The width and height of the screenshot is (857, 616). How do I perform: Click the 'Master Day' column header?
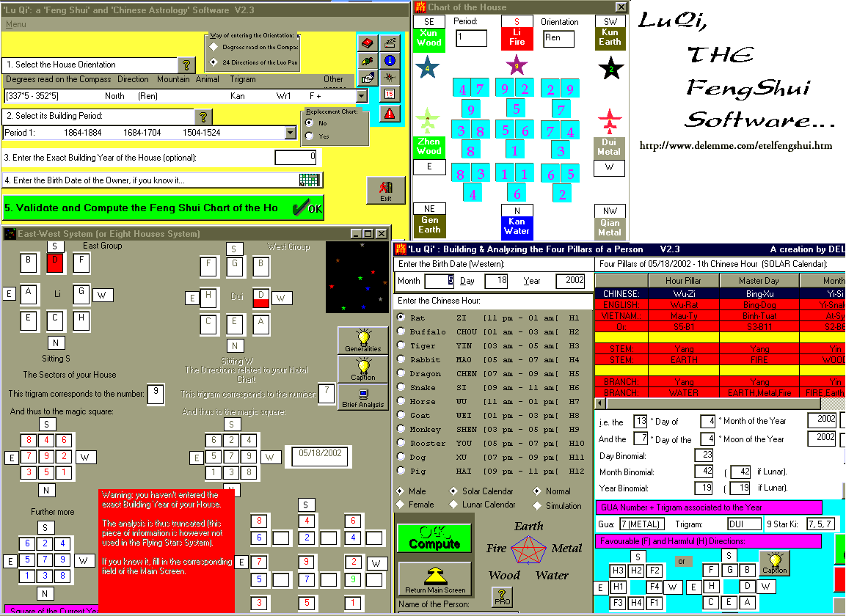click(759, 281)
